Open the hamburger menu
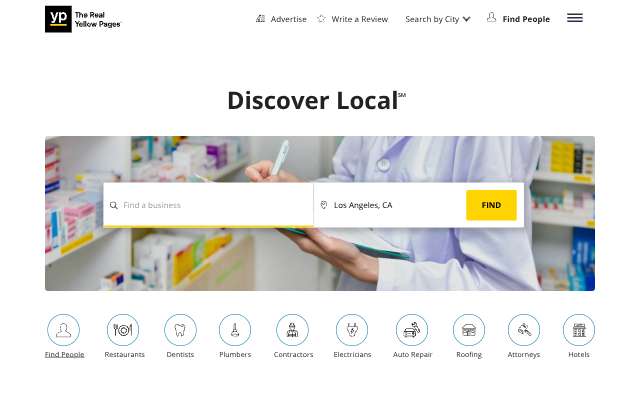The image size is (640, 400). pos(575,18)
